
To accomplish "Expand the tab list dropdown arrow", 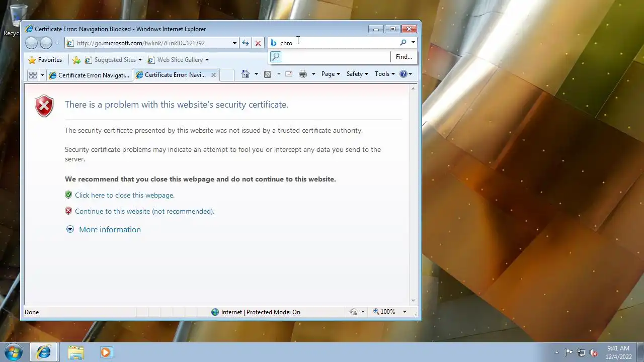I will [x=42, y=75].
